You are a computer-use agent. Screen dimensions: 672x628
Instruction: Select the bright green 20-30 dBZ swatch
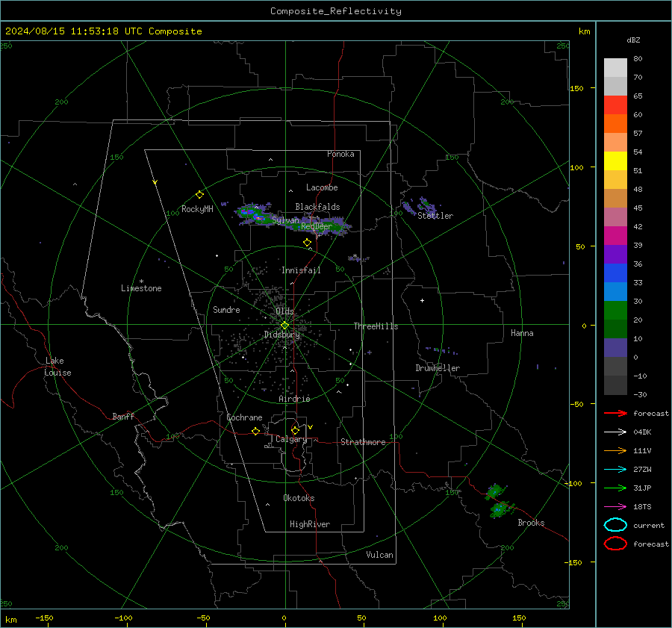[x=615, y=311]
